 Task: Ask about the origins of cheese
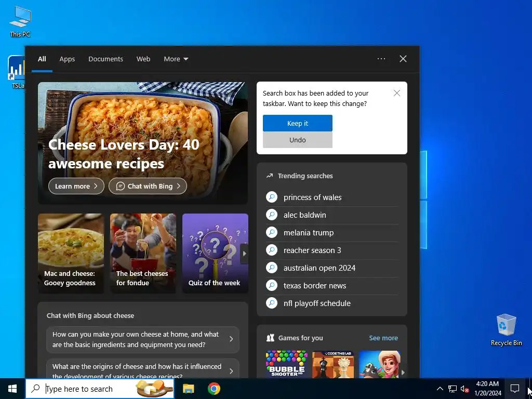143,369
